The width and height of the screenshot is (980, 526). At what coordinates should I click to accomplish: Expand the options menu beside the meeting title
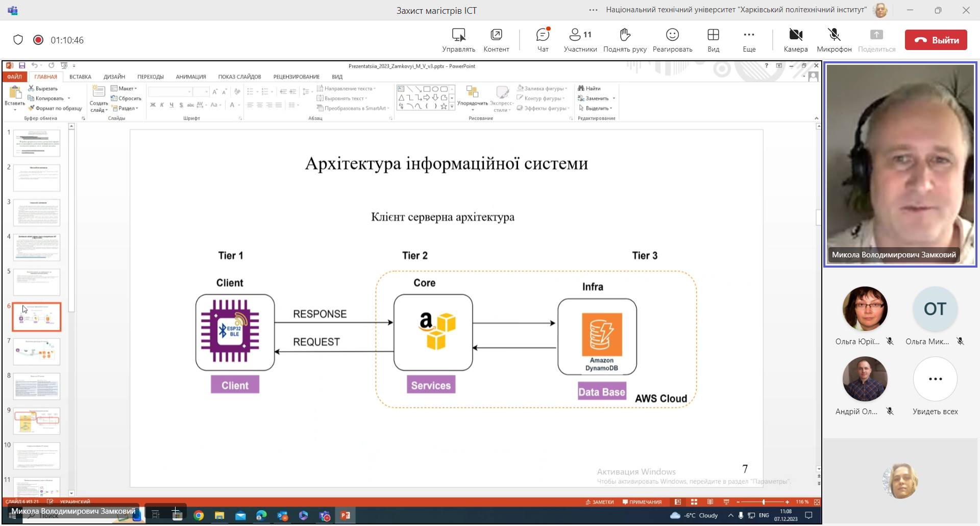(x=593, y=10)
